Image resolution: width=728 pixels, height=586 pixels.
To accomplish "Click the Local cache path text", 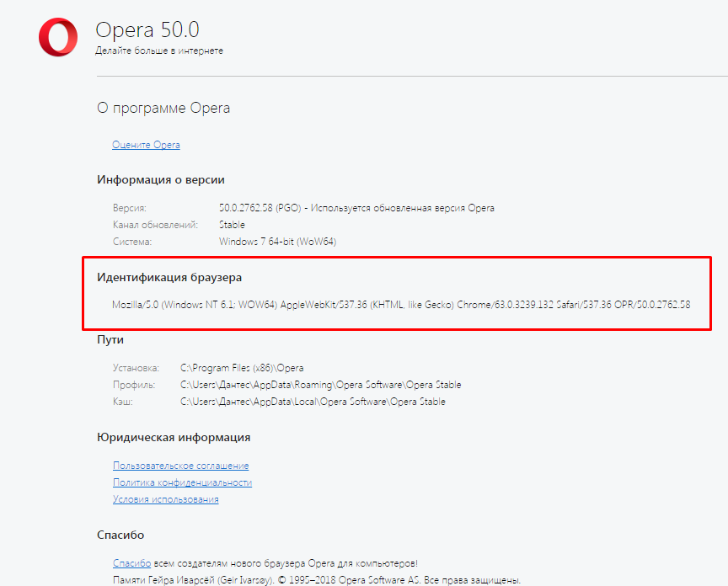I will (313, 402).
